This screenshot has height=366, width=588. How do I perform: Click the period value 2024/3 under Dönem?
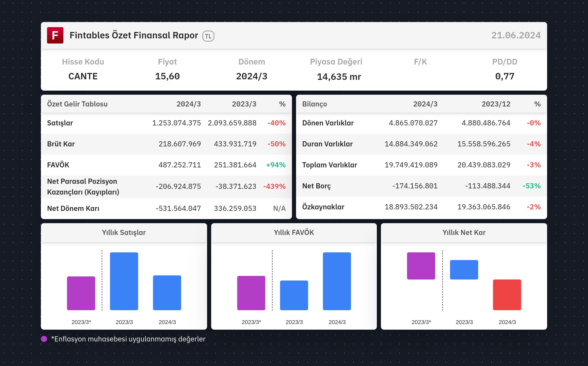coord(252,76)
